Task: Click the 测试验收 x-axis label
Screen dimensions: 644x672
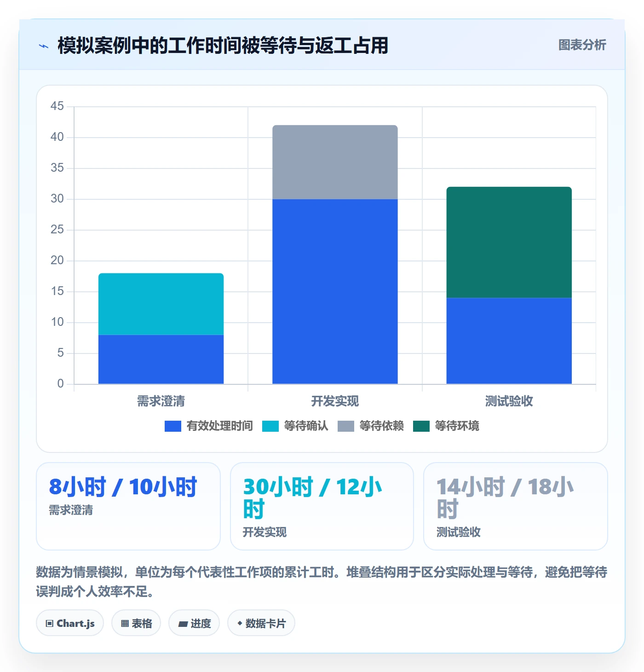Action: click(x=509, y=401)
